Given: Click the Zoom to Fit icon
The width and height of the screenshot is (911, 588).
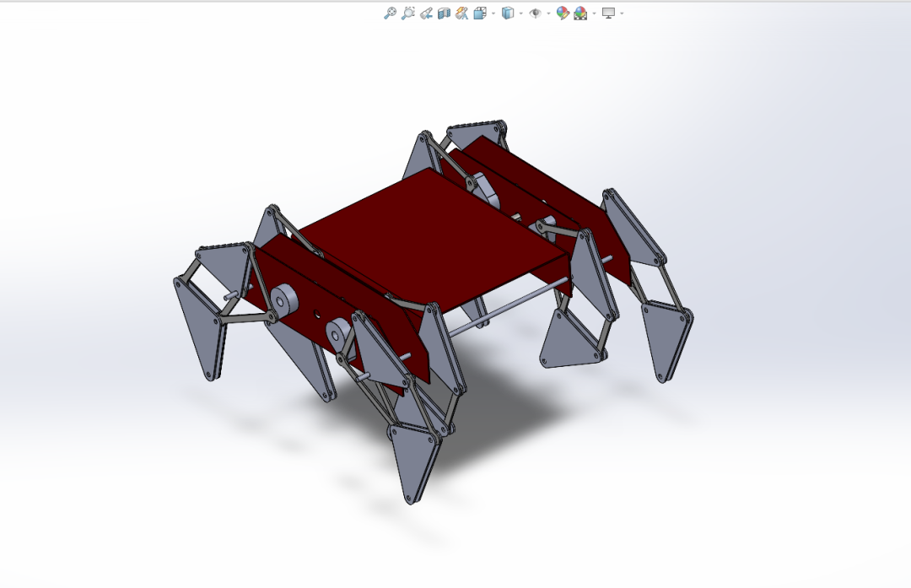Looking at the screenshot, I should (x=390, y=13).
